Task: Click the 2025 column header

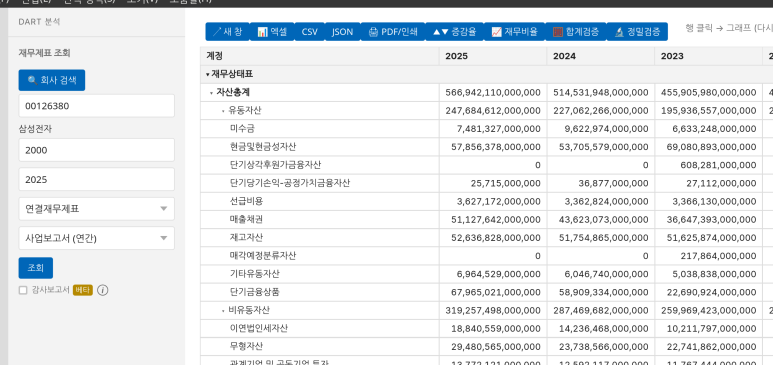Action: (493, 56)
